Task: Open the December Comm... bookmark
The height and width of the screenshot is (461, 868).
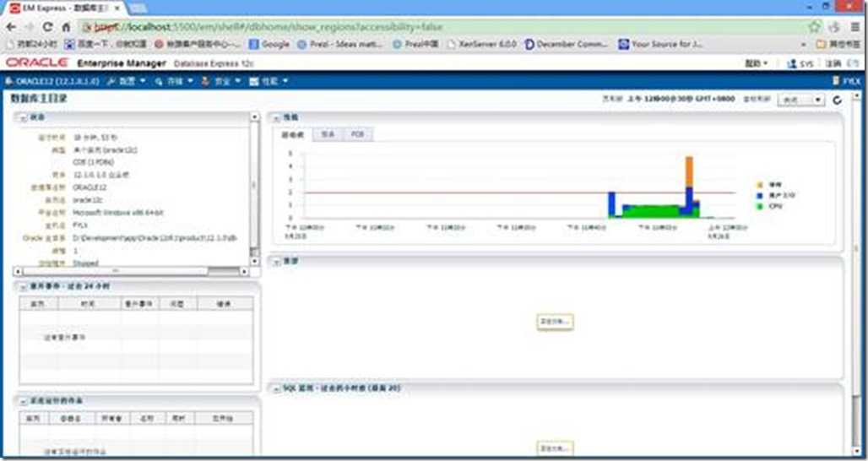Action: pyautogui.click(x=567, y=44)
